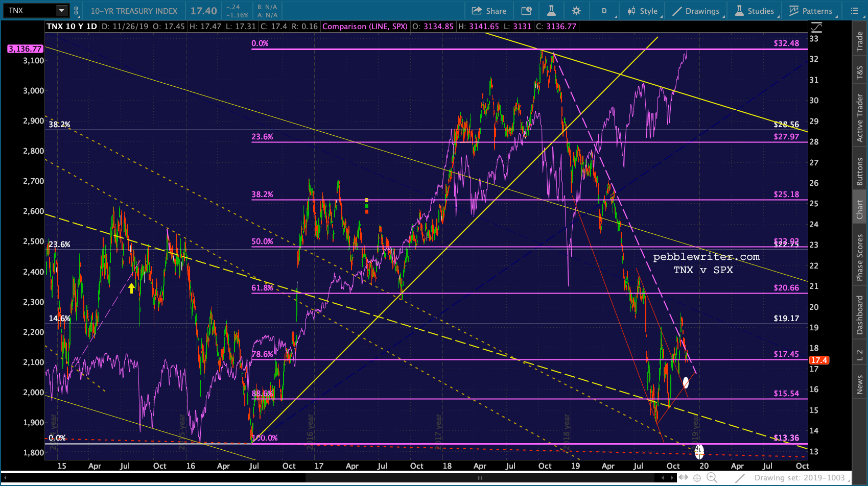Open the Active Trader sidebar tab
868x486 pixels.
tap(860, 117)
